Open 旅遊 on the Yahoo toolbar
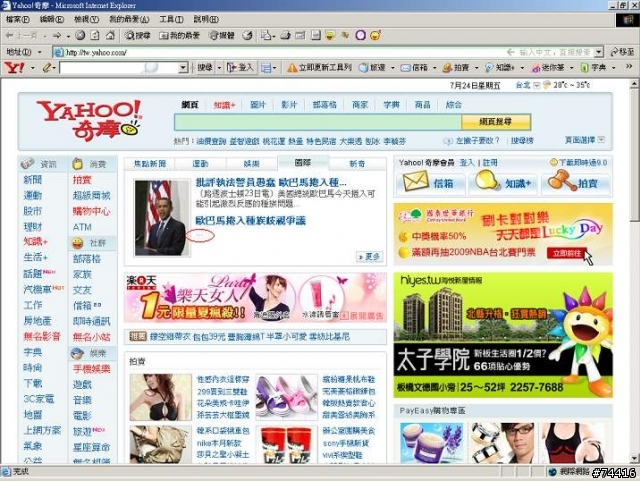Viewport: 640px width, 481px height. [373, 68]
